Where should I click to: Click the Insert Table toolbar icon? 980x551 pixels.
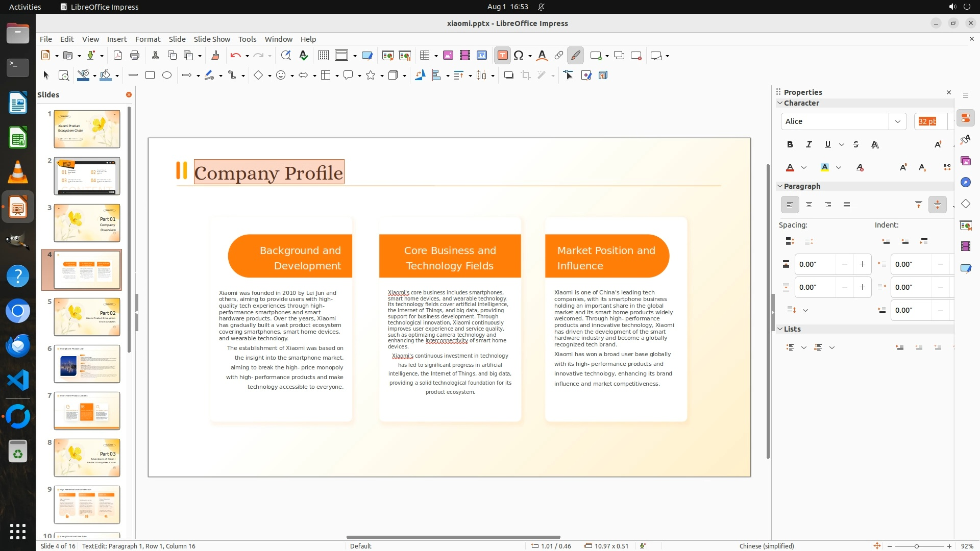coord(424,56)
